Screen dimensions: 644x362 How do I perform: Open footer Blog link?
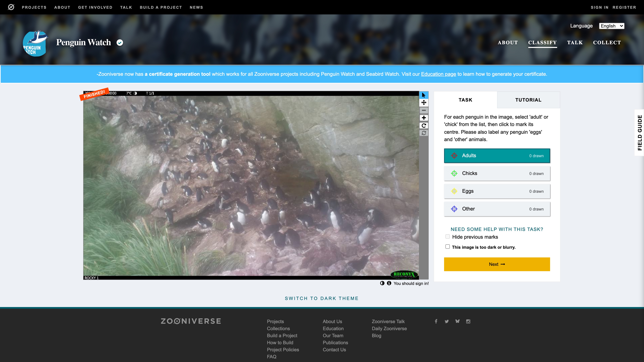[x=376, y=336]
